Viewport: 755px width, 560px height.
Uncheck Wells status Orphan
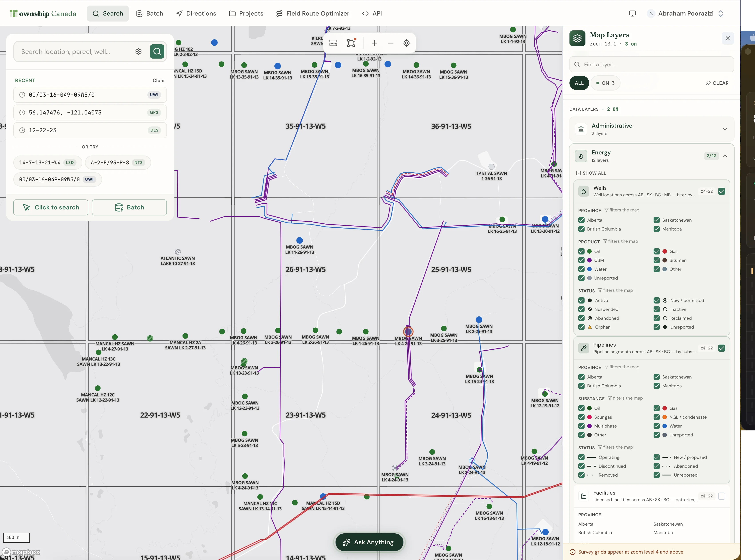pos(581,327)
